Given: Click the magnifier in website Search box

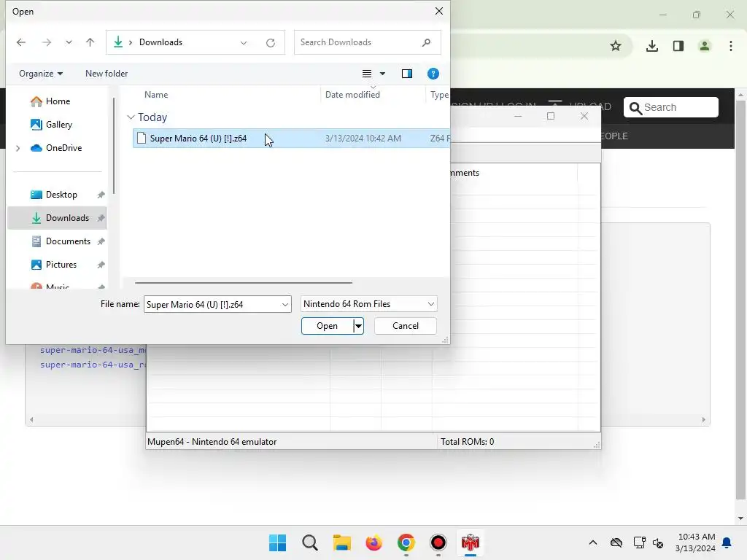Looking at the screenshot, I should 635,108.
